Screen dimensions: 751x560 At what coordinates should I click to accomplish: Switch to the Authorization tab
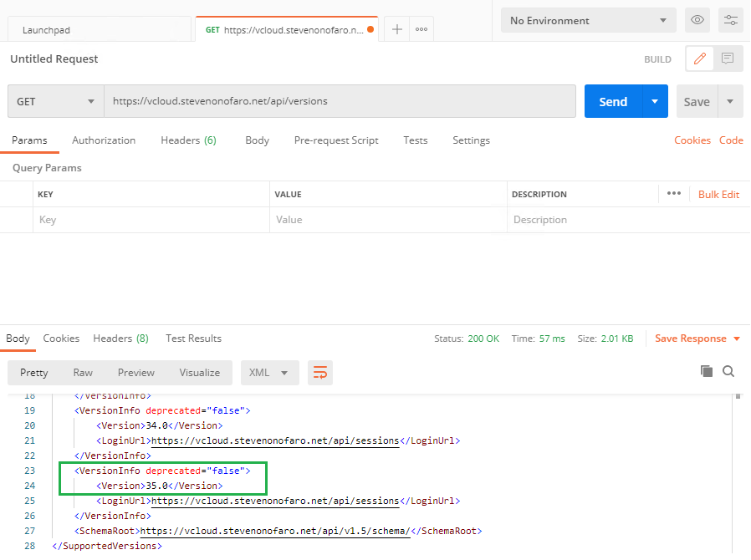click(x=104, y=140)
